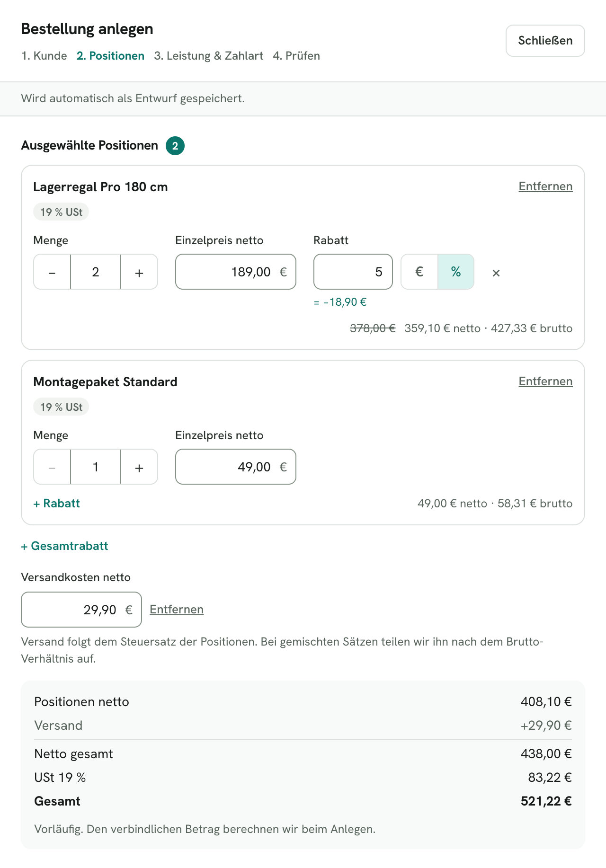
Task: Add a Gesamtrabatt
Action: pyautogui.click(x=64, y=546)
